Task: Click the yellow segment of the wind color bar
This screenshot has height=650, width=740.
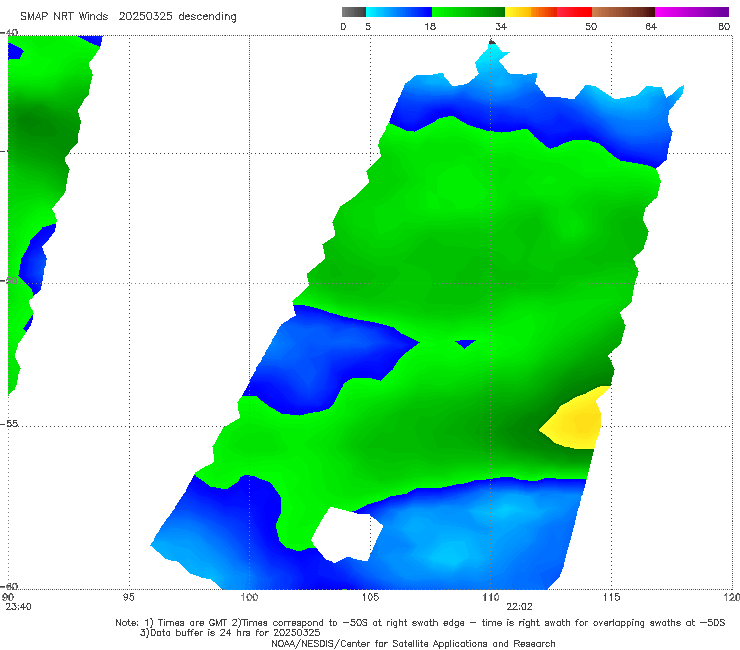Action: (518, 12)
